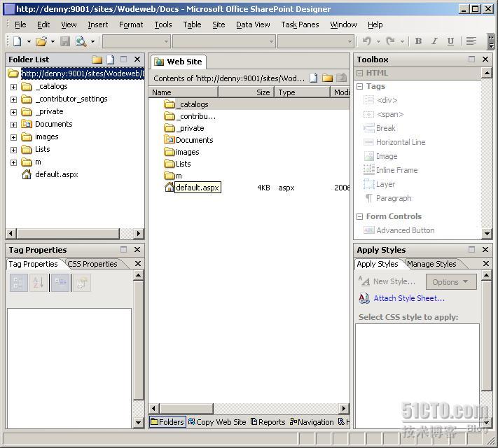
Task: Create new folder in Folder List header
Action: coord(97,59)
